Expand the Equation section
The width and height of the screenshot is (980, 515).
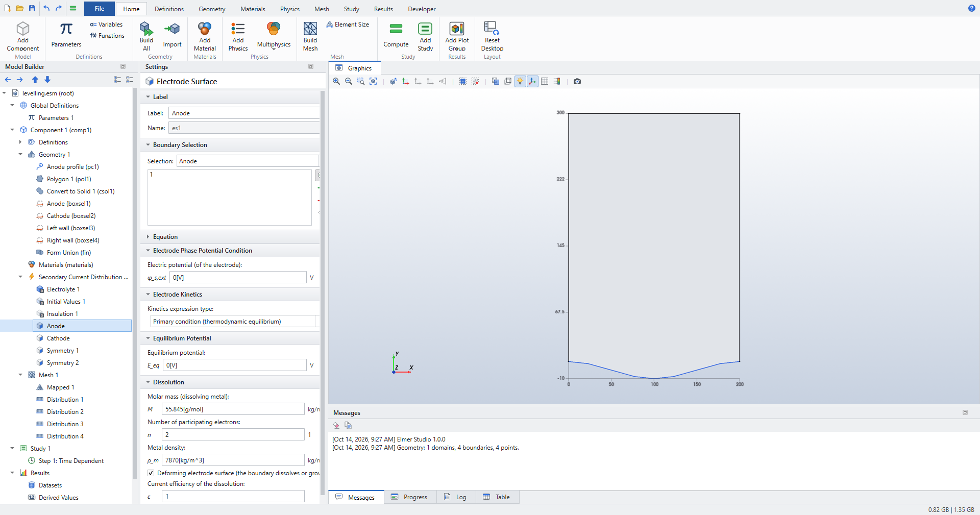click(148, 237)
